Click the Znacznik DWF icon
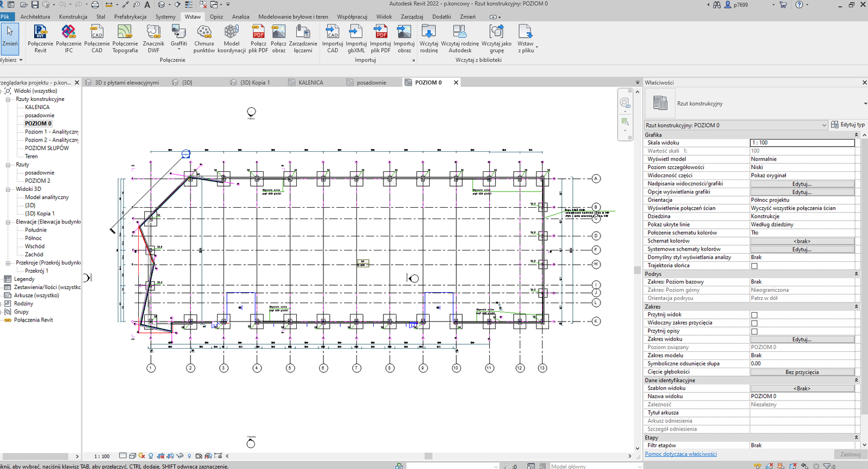The height and width of the screenshot is (469, 868). (154, 38)
